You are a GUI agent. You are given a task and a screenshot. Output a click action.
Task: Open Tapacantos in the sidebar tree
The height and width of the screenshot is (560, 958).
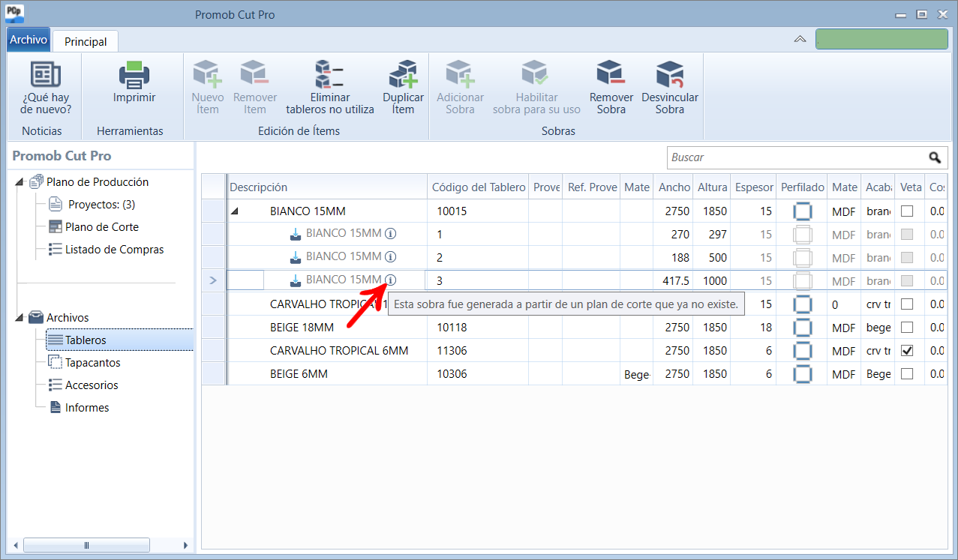click(93, 363)
